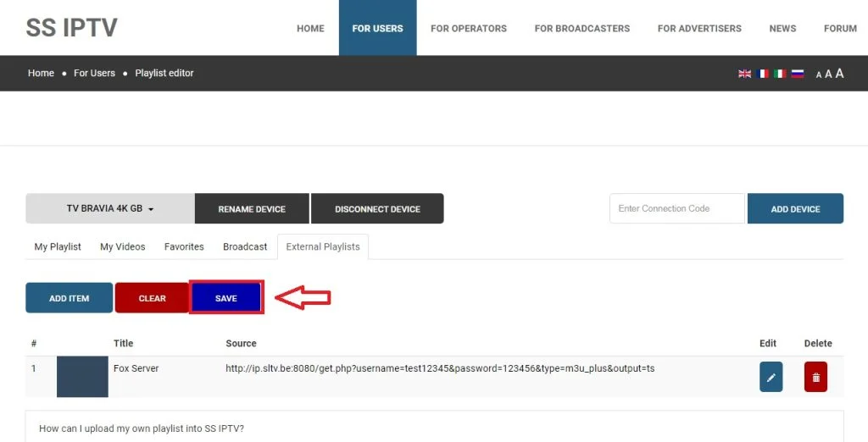Navigate to the Forum menu item
The image size is (868, 442).
click(x=840, y=28)
